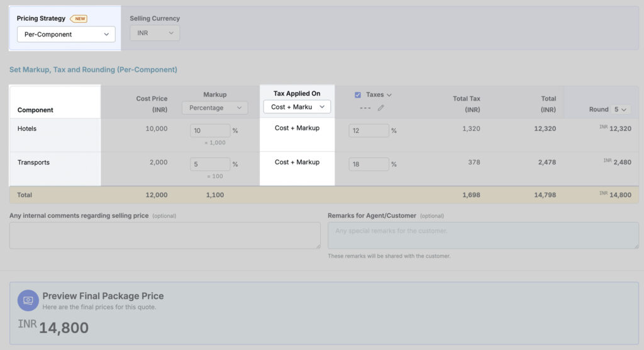This screenshot has width=644, height=350.
Task: Click total cost price 12,000
Action: point(157,195)
